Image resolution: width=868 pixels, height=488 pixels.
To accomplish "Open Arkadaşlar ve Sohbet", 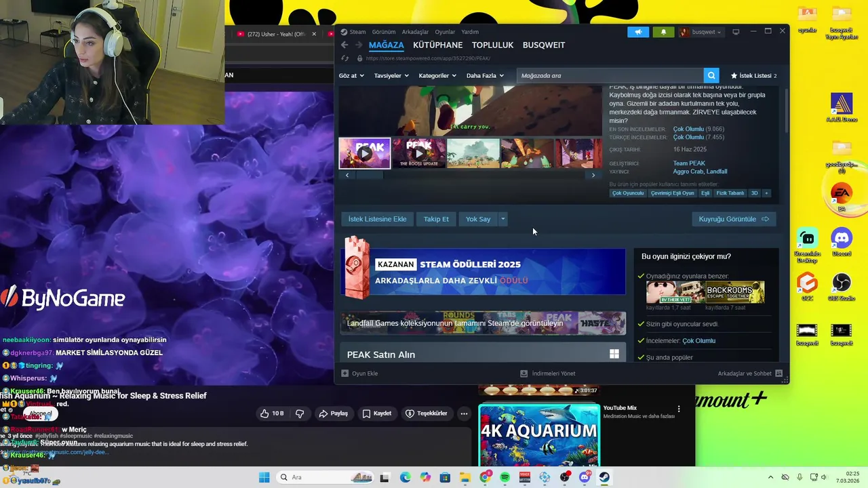I will click(750, 373).
